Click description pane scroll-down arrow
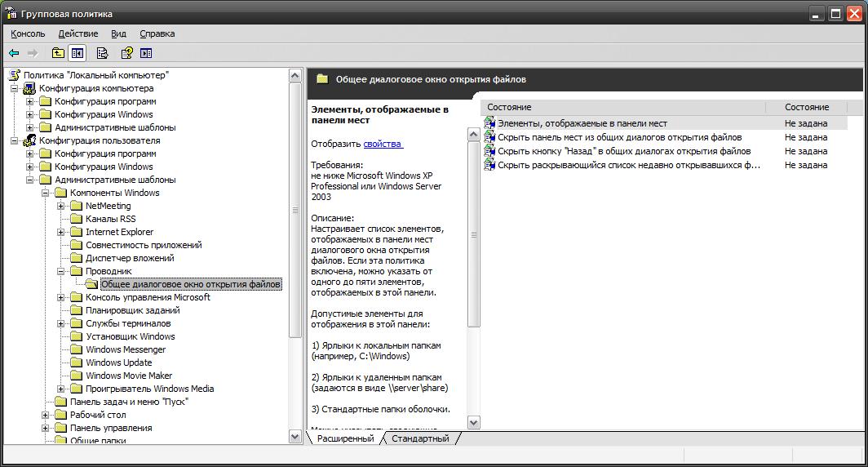Viewport: 868px width, 467px height. click(473, 423)
